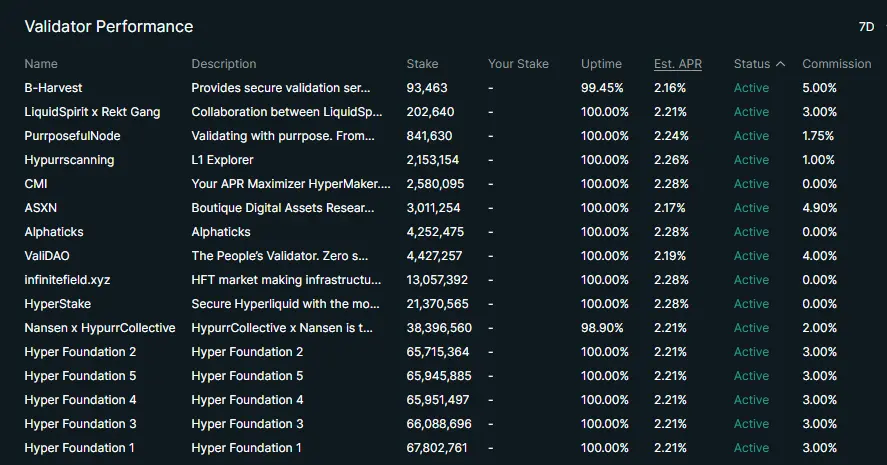
Task: Click stake value 13,057,392
Action: (437, 280)
